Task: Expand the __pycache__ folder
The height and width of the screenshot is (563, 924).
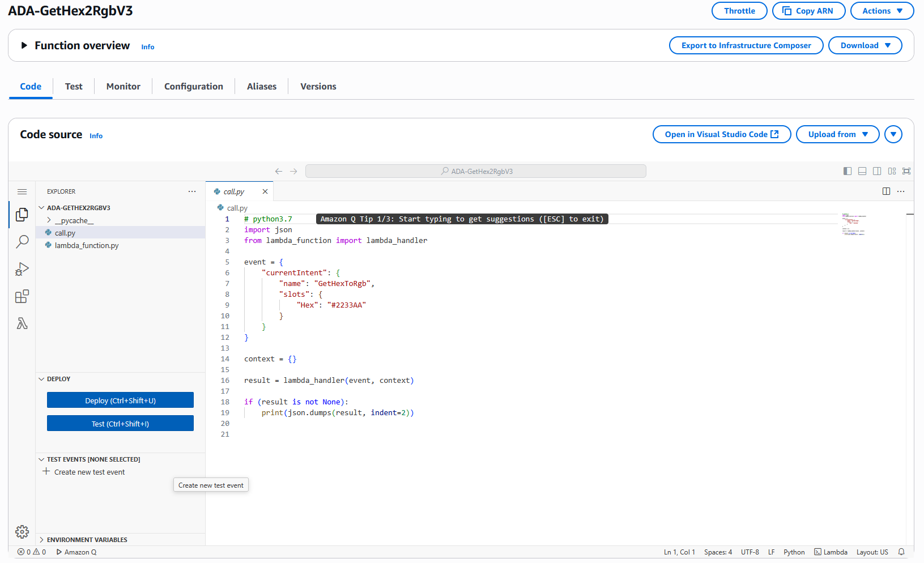Action: pos(49,220)
